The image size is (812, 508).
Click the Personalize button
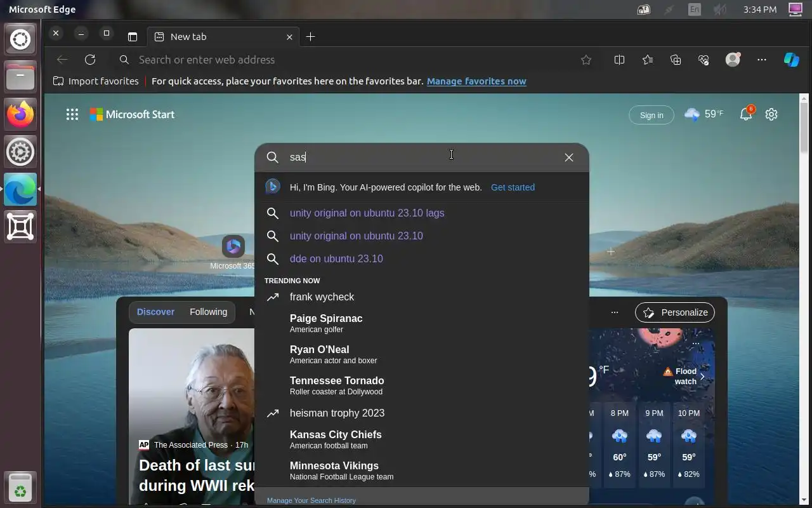(x=675, y=312)
